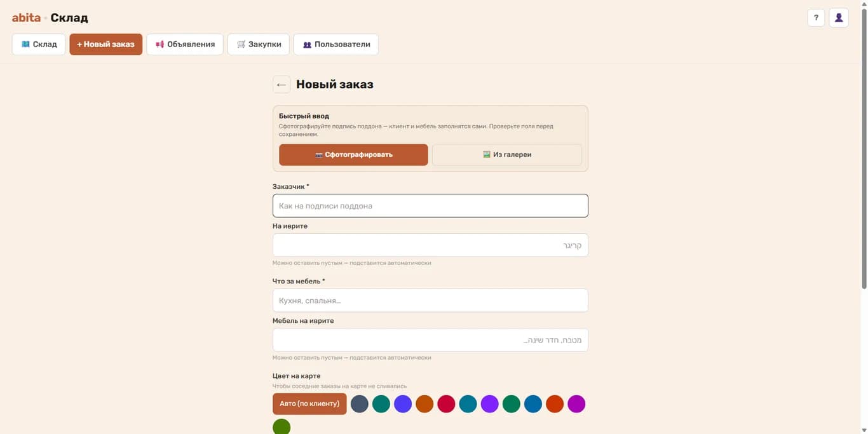Choose the slate gray color swatch

pyautogui.click(x=360, y=403)
